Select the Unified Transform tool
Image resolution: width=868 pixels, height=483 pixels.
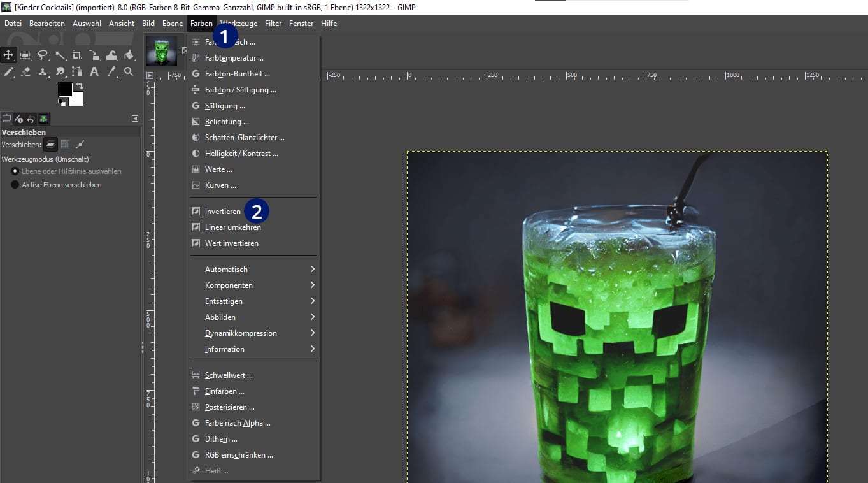coord(94,55)
